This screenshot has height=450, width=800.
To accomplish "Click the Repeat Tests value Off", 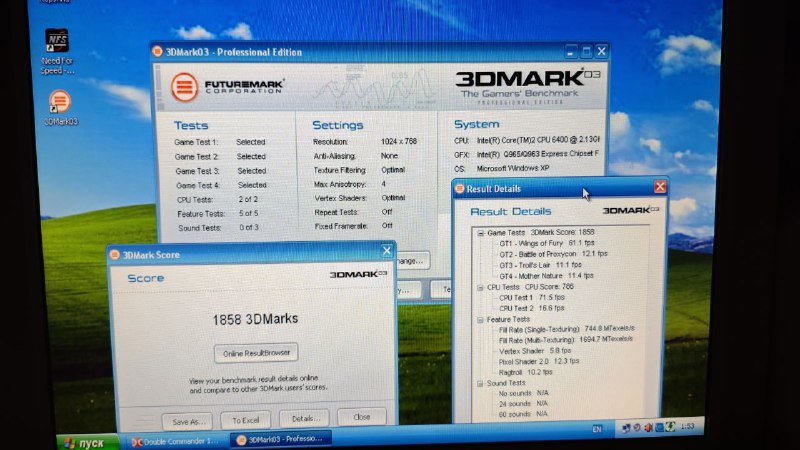I will click(387, 212).
